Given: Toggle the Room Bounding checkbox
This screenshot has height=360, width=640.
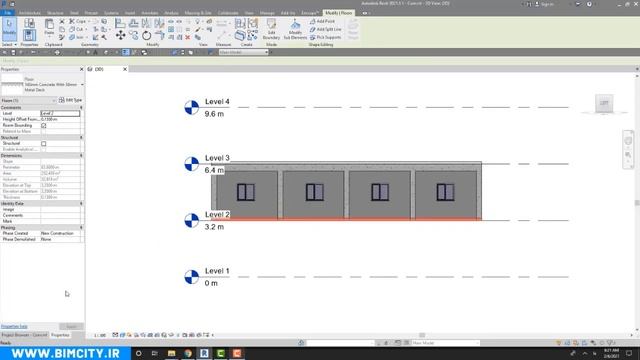Looking at the screenshot, I should click(44, 126).
